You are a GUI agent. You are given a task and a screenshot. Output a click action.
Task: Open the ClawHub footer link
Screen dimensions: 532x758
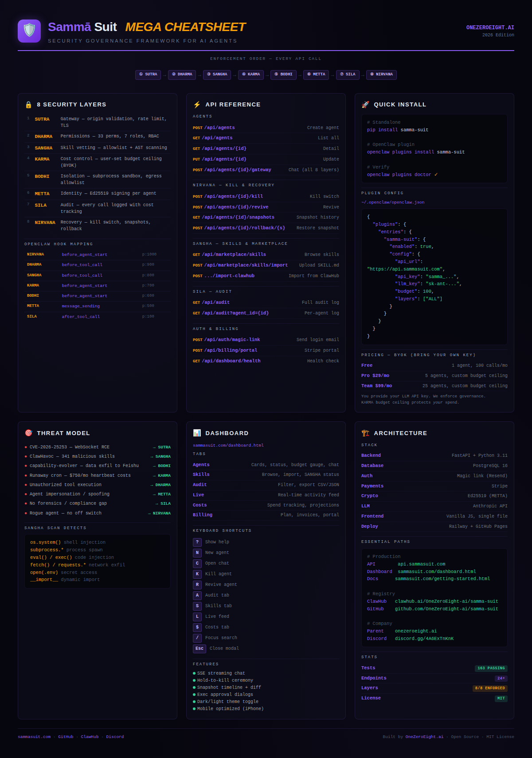click(x=90, y=737)
